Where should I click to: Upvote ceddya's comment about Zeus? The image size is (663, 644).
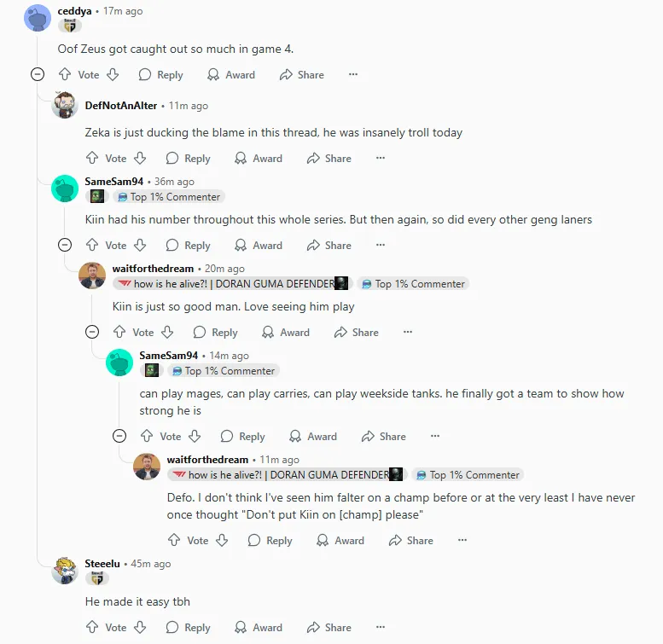(65, 74)
